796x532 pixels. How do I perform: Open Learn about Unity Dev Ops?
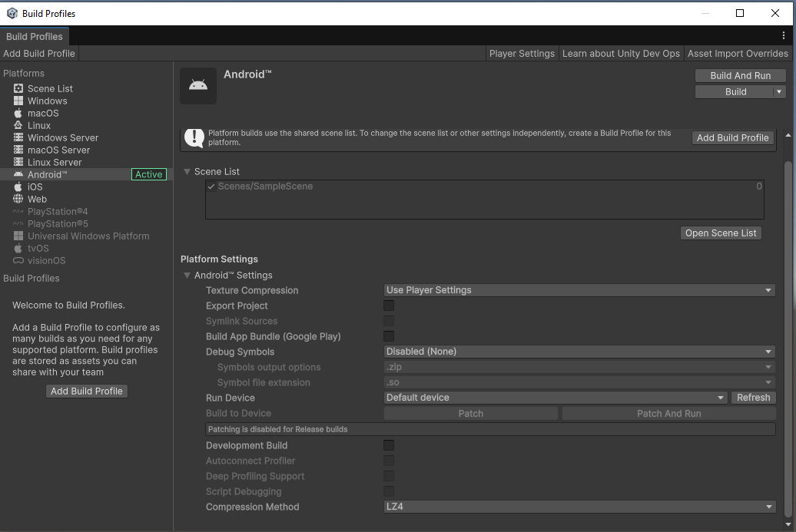[621, 53]
